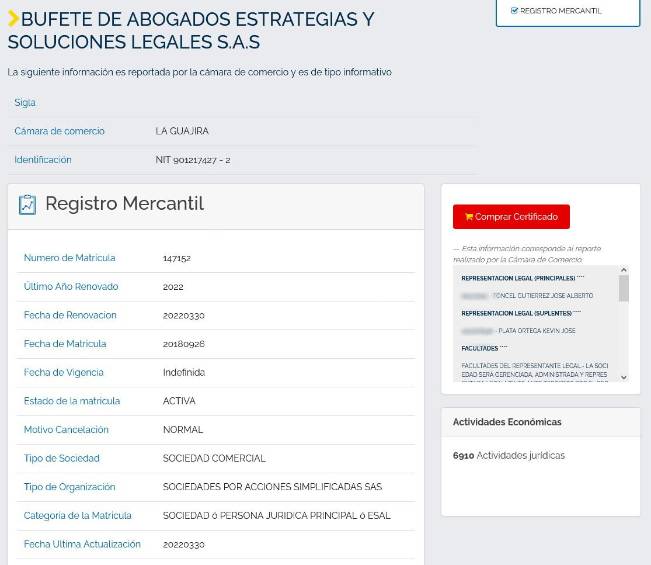651x565 pixels.
Task: Select the Tipo de Organización label
Action: [x=69, y=487]
